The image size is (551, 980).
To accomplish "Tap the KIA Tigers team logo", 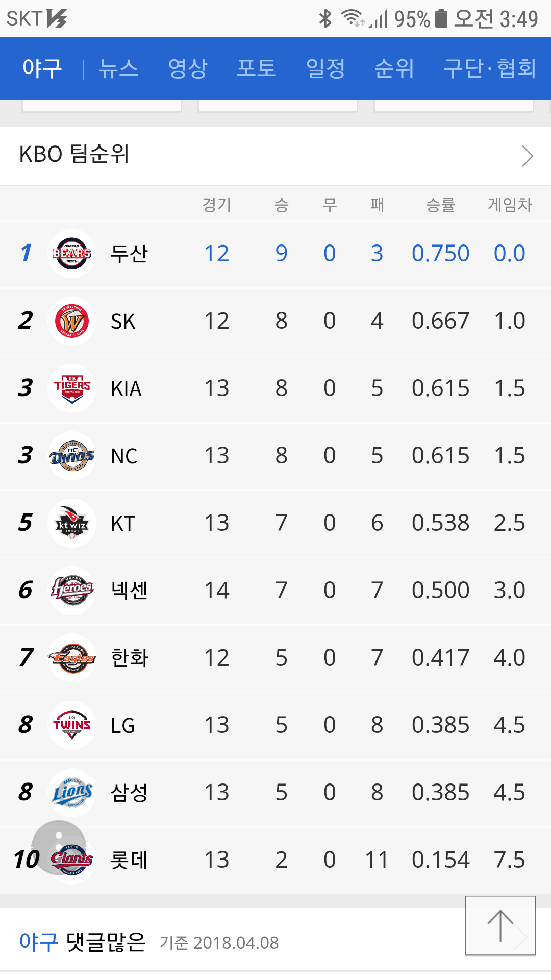I will (72, 388).
